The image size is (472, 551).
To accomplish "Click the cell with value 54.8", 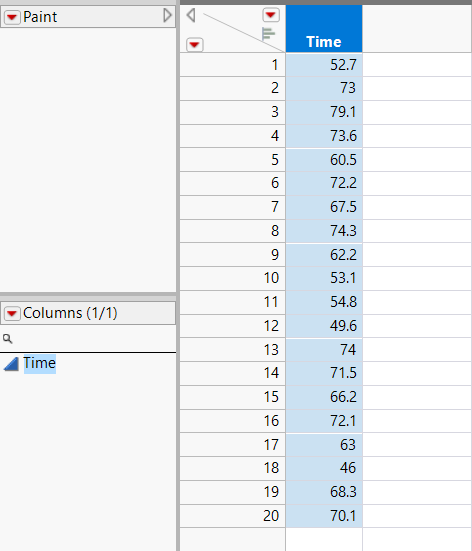I will point(324,302).
